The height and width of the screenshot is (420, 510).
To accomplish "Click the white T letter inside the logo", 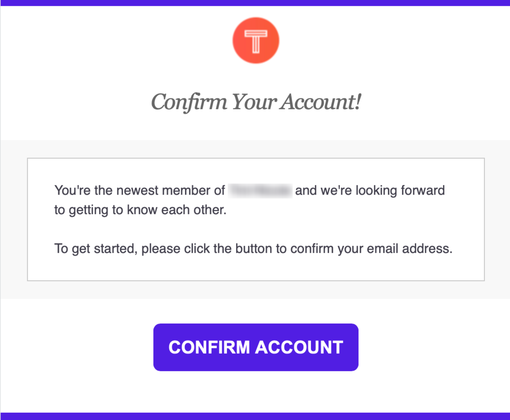I will (256, 42).
